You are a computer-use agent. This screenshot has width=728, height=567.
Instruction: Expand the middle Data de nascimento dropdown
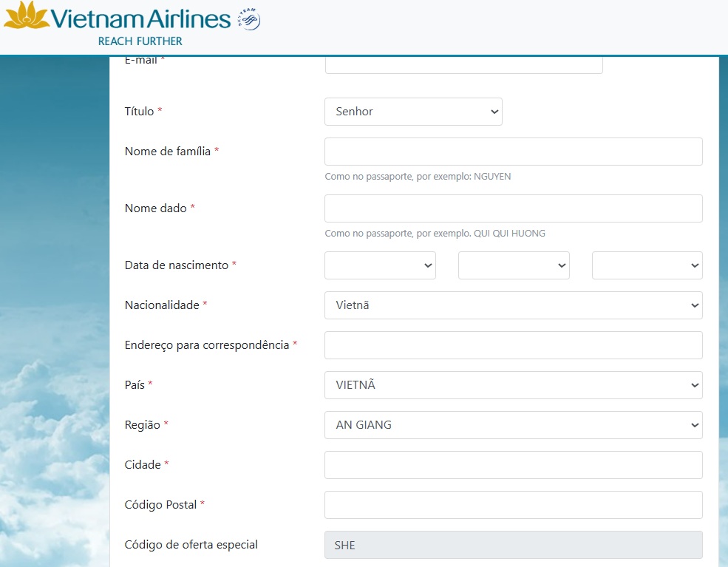coord(514,265)
